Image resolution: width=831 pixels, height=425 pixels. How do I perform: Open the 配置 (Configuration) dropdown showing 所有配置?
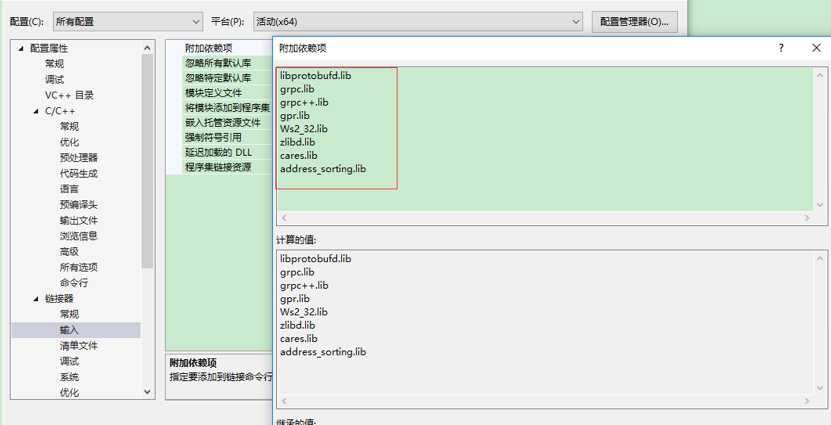pyautogui.click(x=128, y=22)
